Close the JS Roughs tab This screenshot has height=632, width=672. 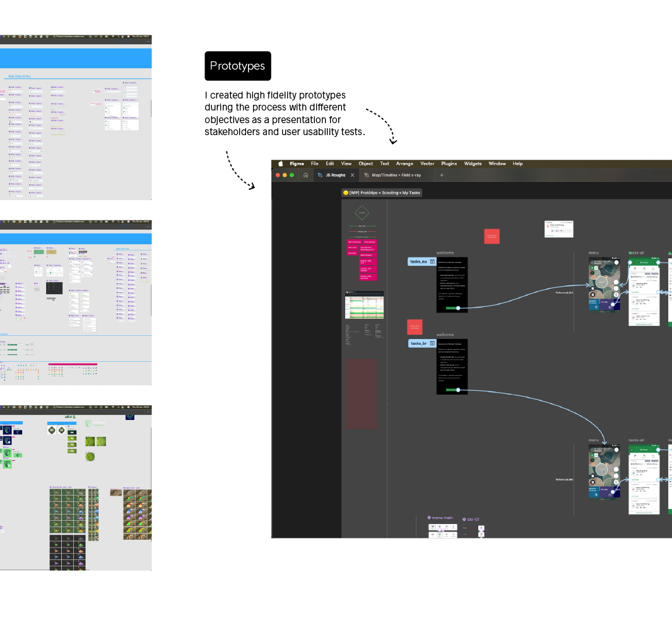(x=353, y=175)
